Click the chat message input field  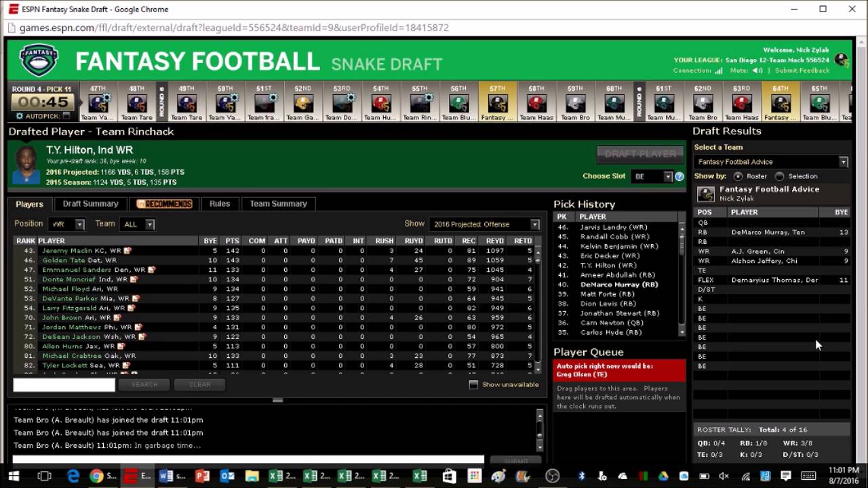[248, 461]
